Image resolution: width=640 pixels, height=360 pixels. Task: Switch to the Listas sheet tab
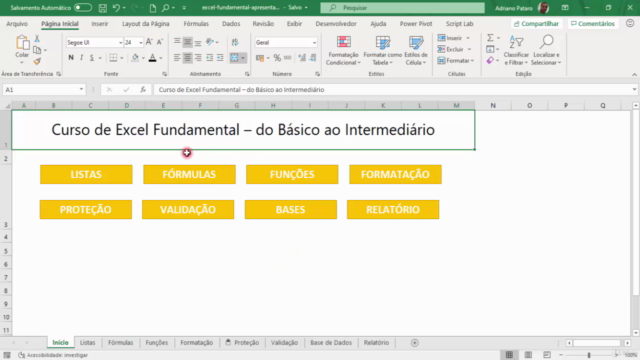click(87, 343)
